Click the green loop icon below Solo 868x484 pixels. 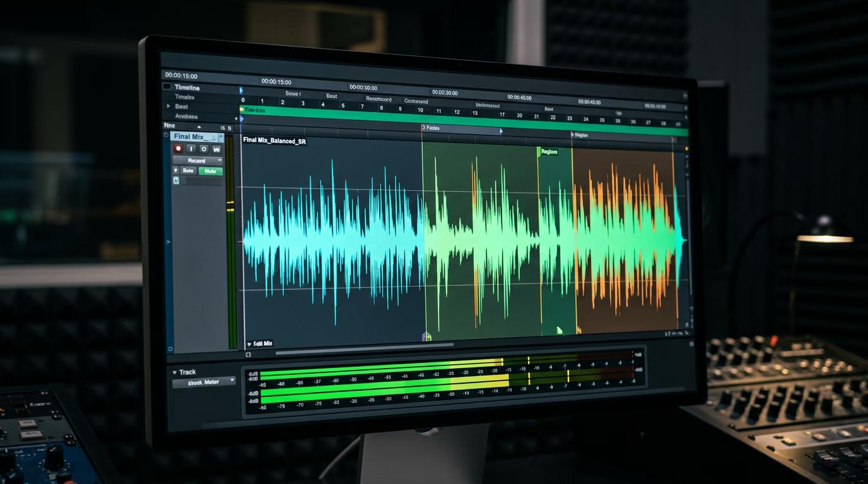coord(176,180)
